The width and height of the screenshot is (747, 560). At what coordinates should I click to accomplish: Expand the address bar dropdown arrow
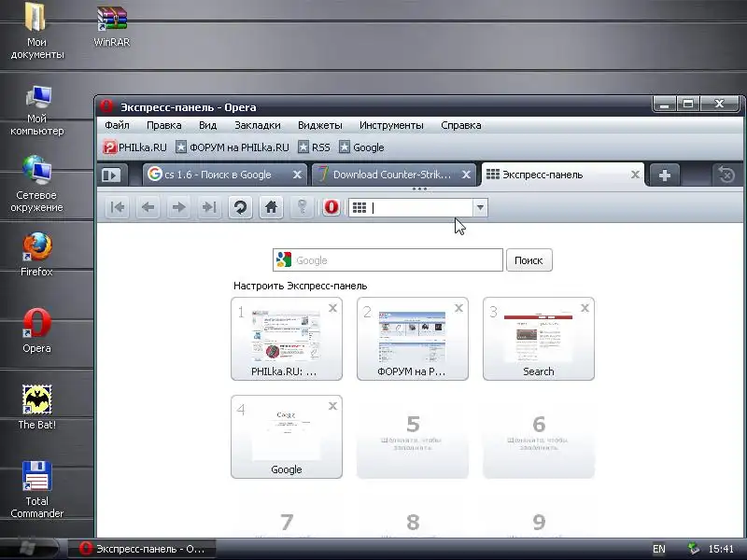coord(480,207)
